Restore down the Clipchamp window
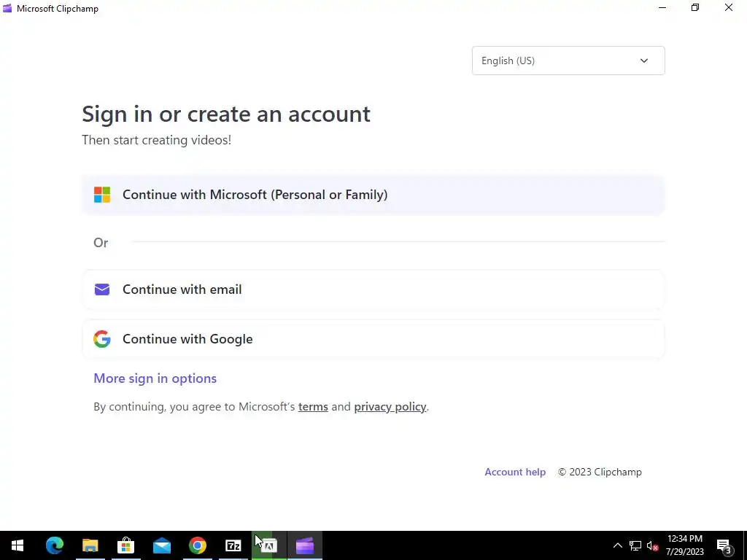This screenshot has width=747, height=560. click(x=695, y=7)
